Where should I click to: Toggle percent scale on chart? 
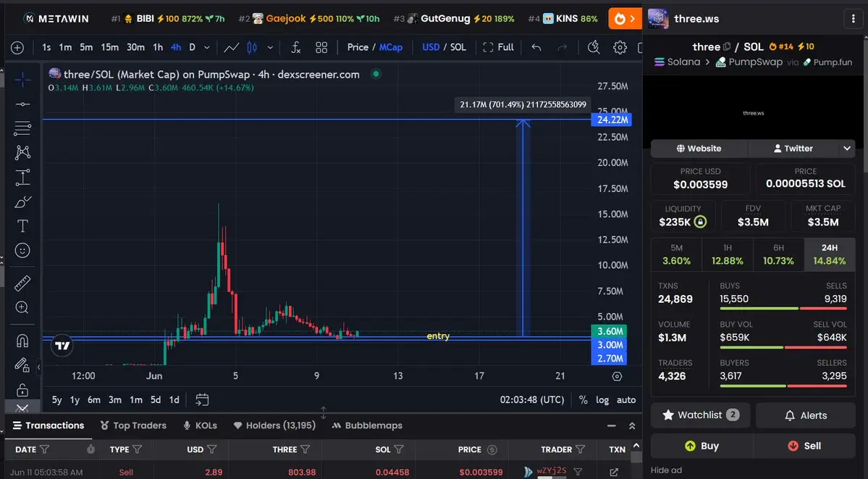pos(583,400)
